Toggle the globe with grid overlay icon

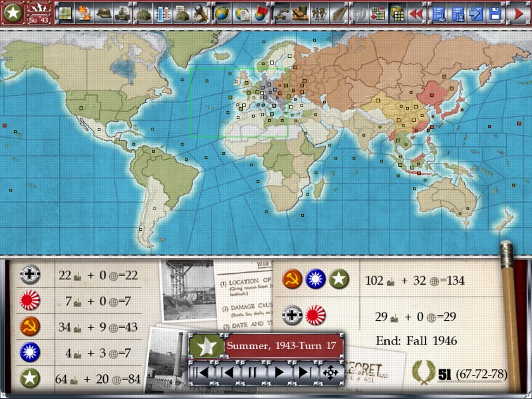(x=397, y=13)
